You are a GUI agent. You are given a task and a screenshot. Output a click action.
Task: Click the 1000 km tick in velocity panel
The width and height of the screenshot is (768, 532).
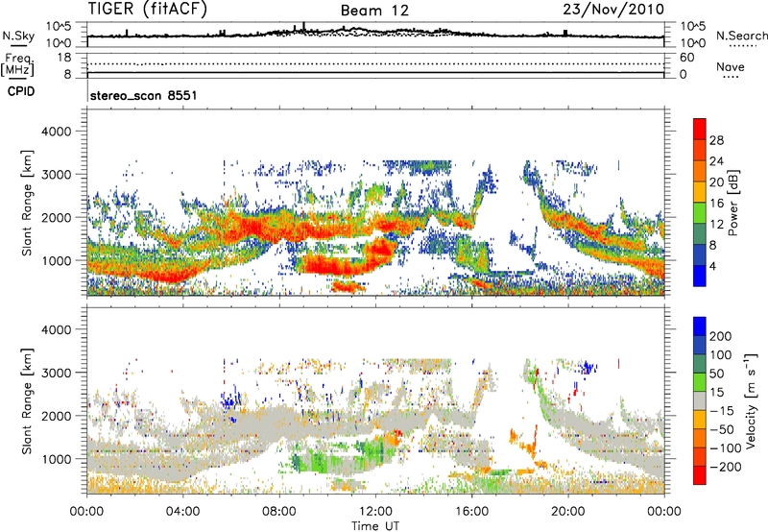(57, 459)
